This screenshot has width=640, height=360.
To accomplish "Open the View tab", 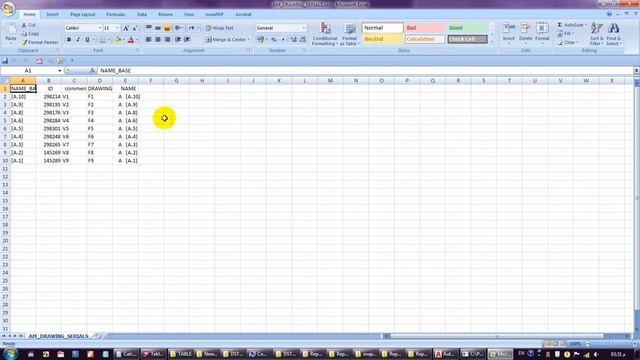I will coord(189,14).
